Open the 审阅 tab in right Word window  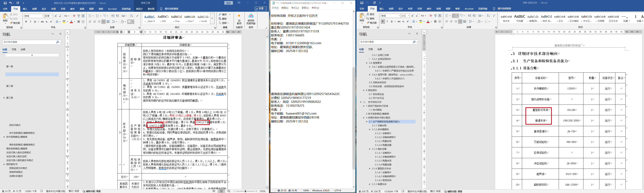tap(438, 9)
